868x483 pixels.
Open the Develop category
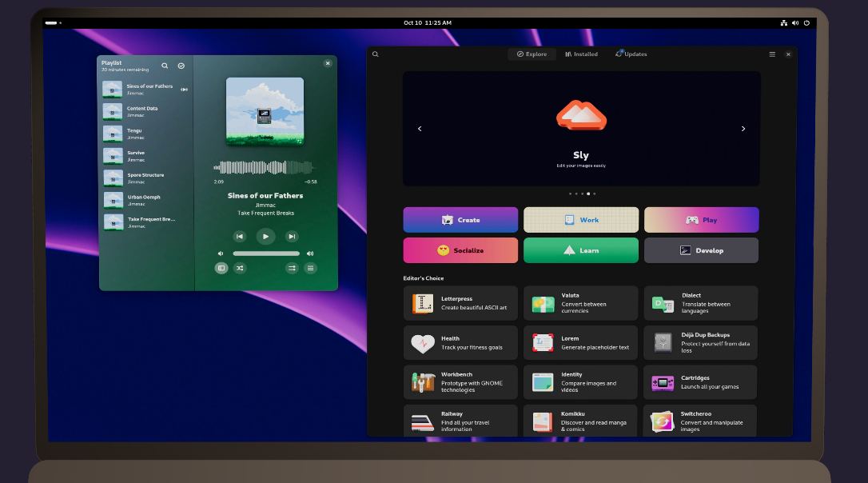coord(701,250)
